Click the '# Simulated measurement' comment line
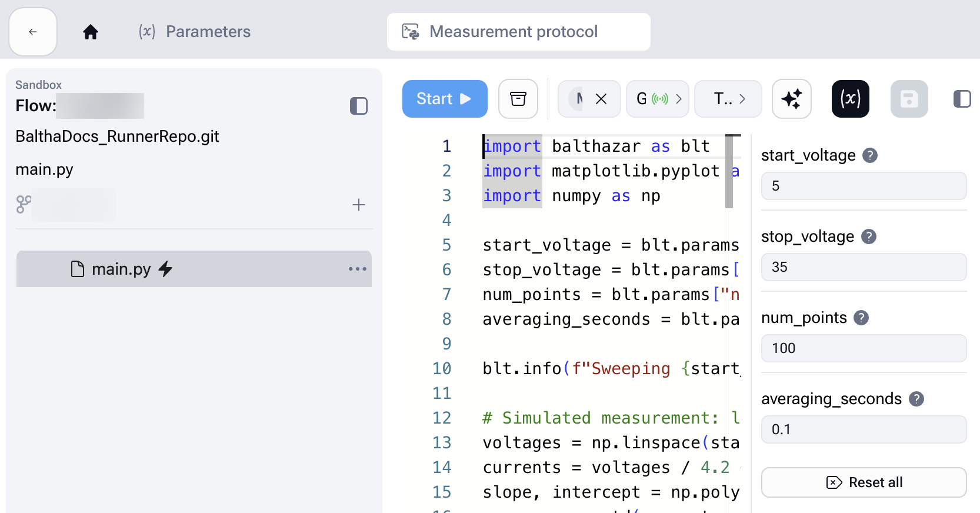The image size is (980, 513). point(611,418)
